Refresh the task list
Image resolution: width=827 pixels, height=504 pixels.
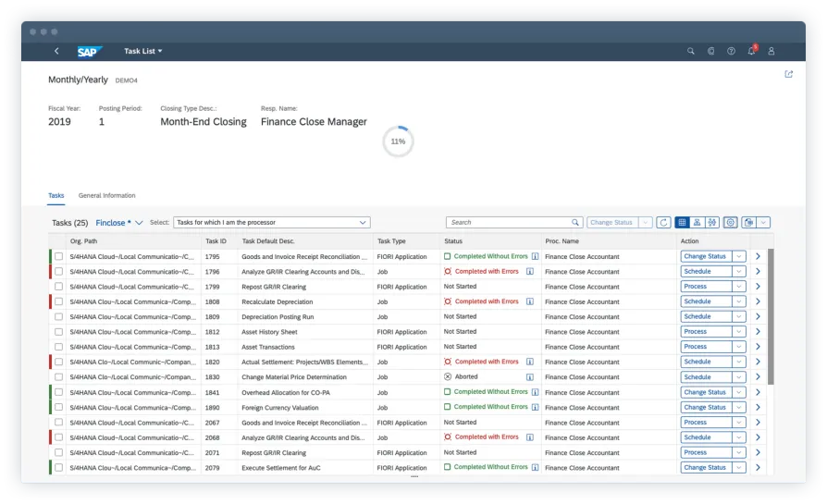tap(663, 223)
